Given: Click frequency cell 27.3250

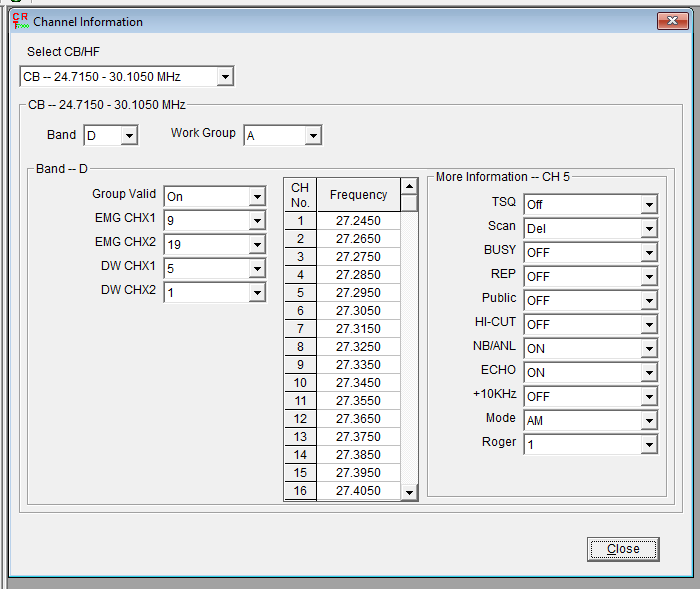Looking at the screenshot, I should [358, 347].
